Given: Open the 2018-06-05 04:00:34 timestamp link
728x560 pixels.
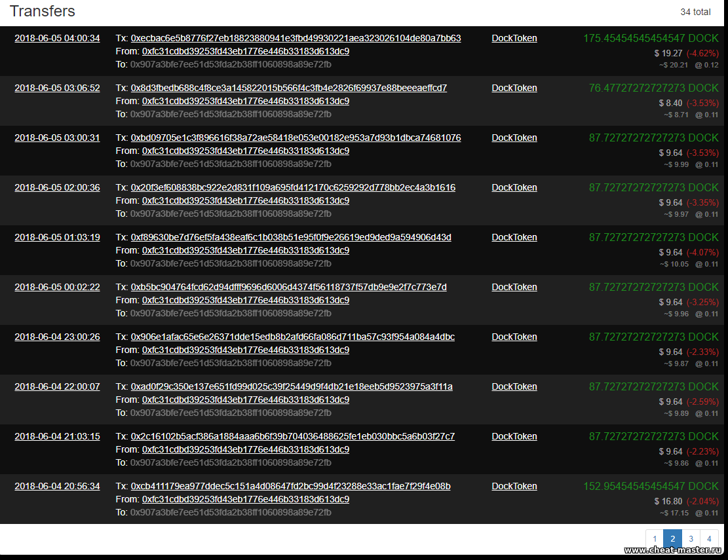Looking at the screenshot, I should 57,38.
